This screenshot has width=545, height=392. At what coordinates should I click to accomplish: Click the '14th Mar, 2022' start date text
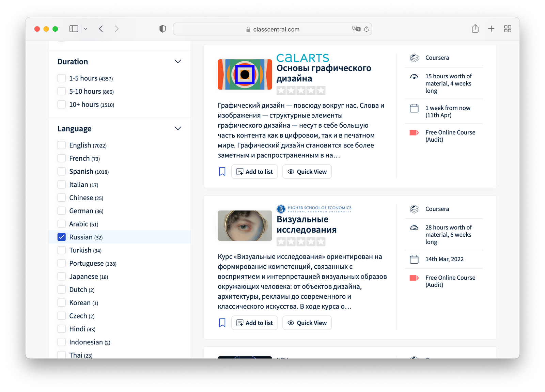(x=445, y=259)
